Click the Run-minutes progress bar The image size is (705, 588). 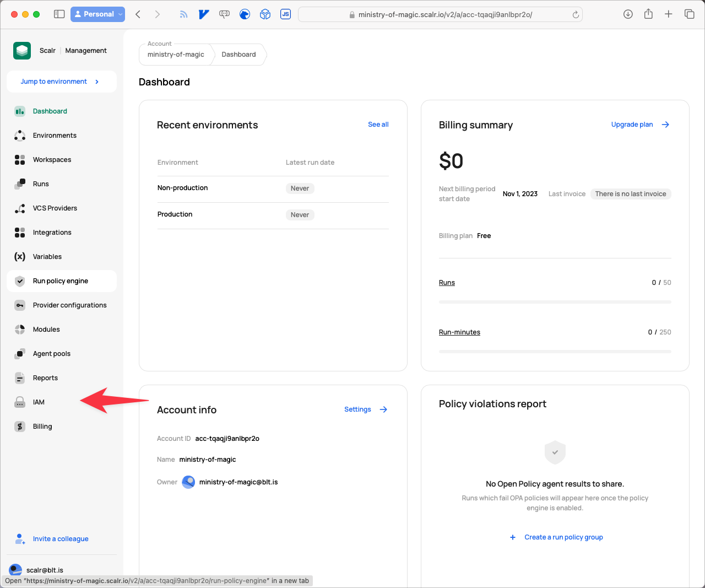[x=555, y=352]
